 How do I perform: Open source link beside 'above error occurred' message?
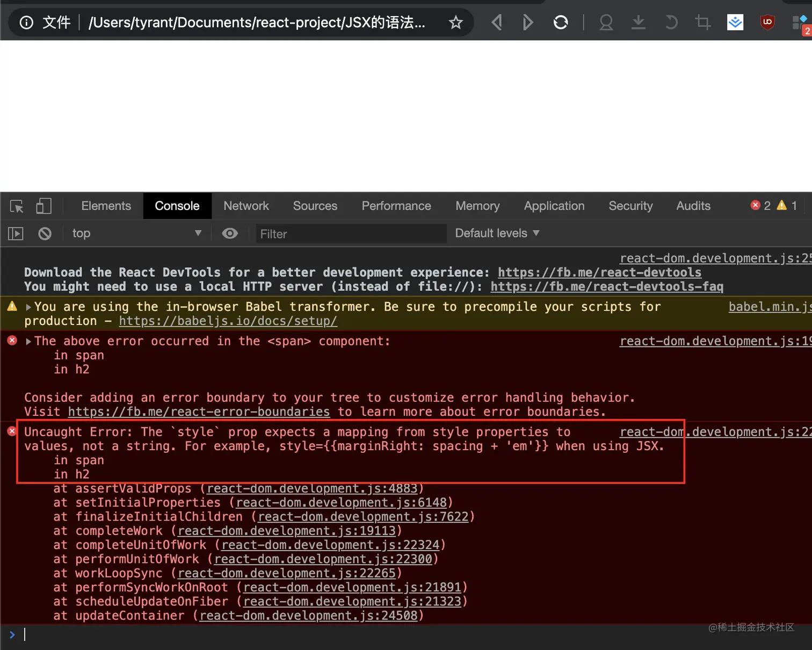pyautogui.click(x=716, y=341)
